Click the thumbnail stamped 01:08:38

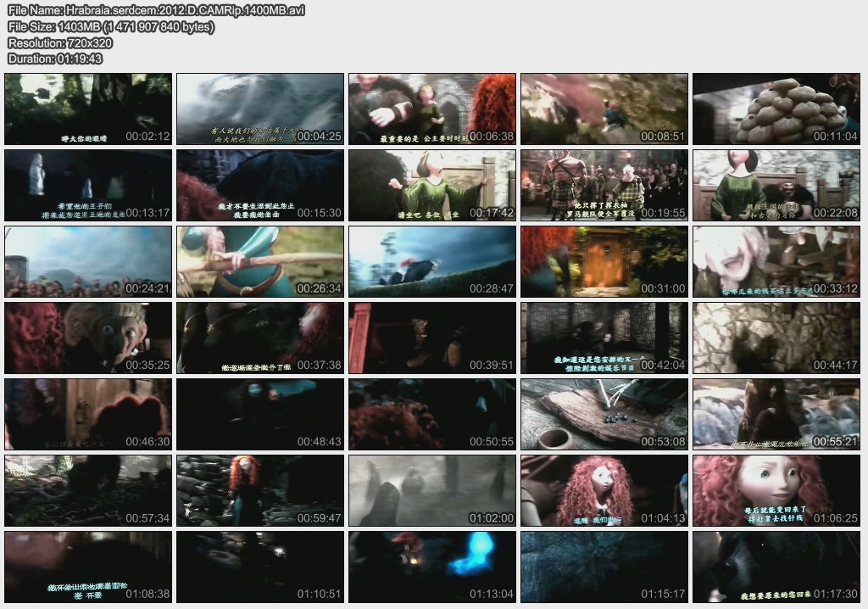point(88,567)
